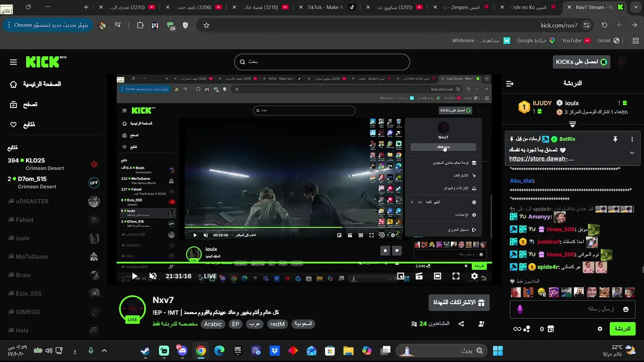
Task: Open the site info icon in address bar
Action: click(x=587, y=25)
